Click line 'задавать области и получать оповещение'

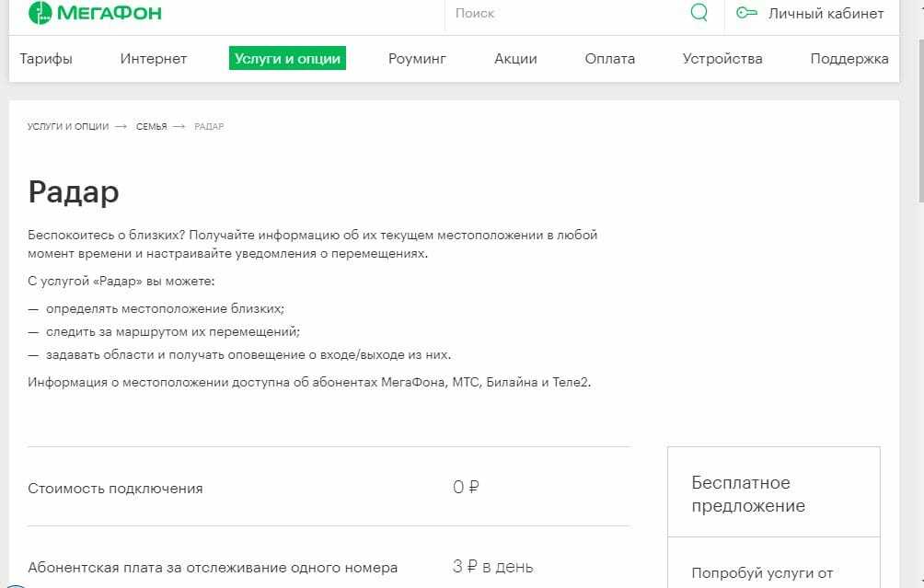pyautogui.click(x=248, y=354)
